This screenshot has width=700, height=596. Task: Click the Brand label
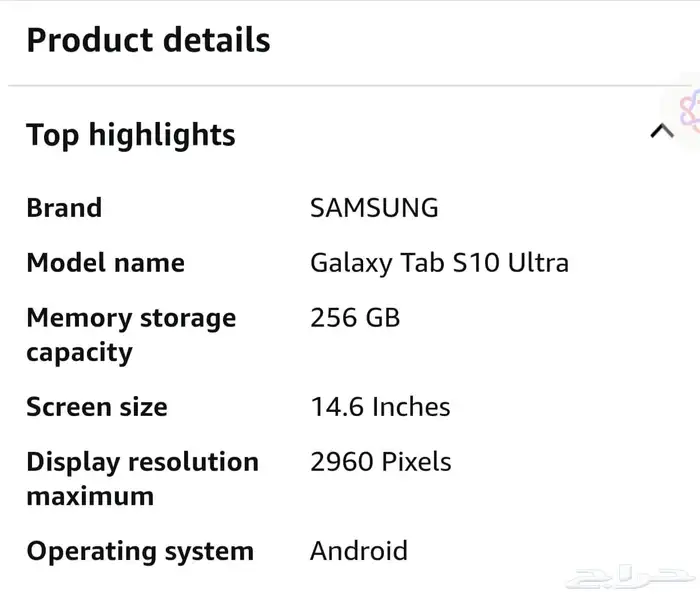64,208
